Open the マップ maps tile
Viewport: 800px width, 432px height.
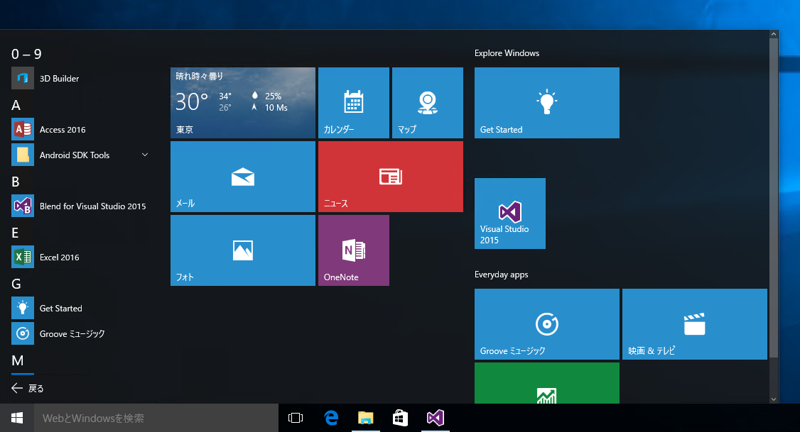428,103
